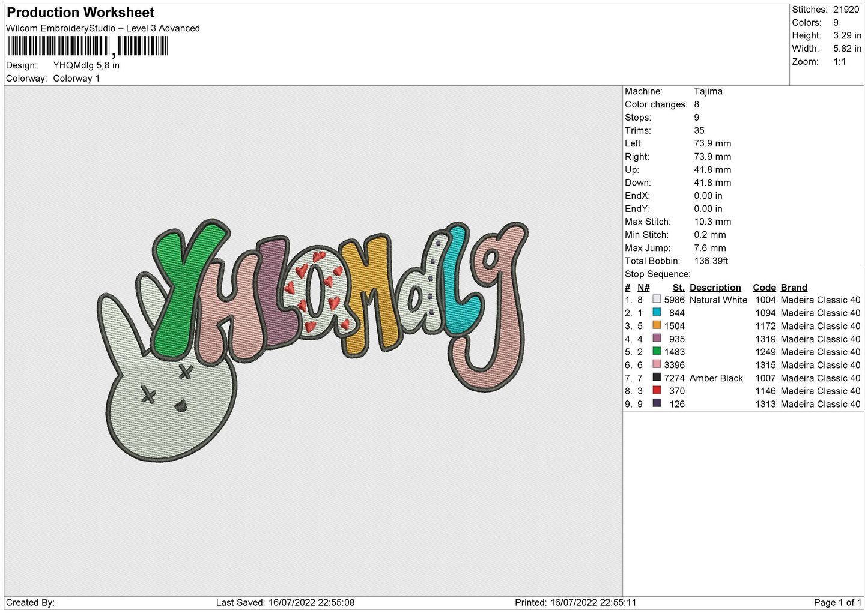Click the Brand column header

click(794, 288)
